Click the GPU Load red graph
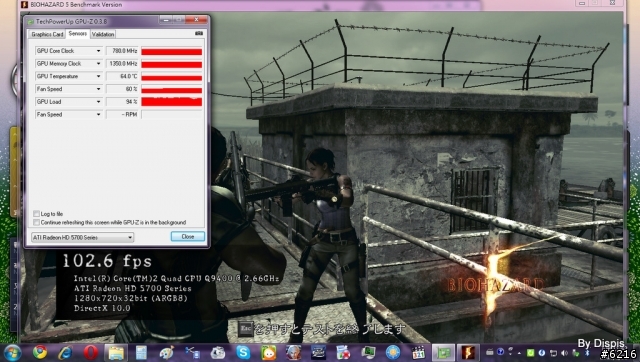 171,102
